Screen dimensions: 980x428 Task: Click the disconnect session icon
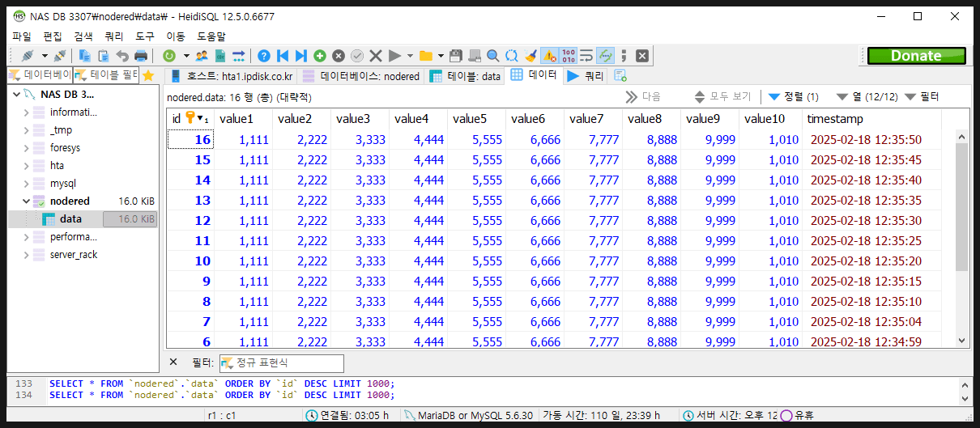click(x=60, y=56)
